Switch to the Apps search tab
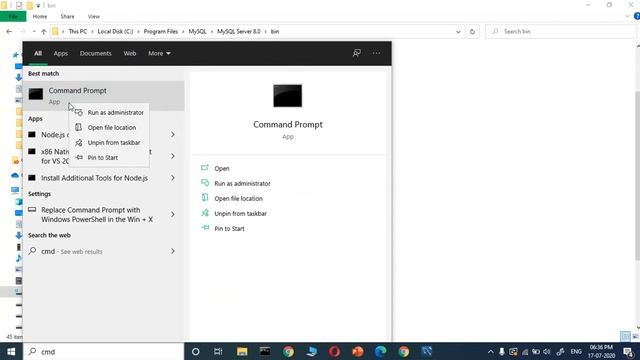The height and width of the screenshot is (360, 640). [61, 53]
